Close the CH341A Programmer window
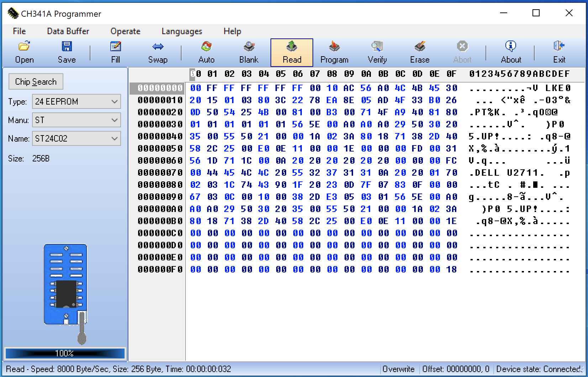 pos(569,13)
